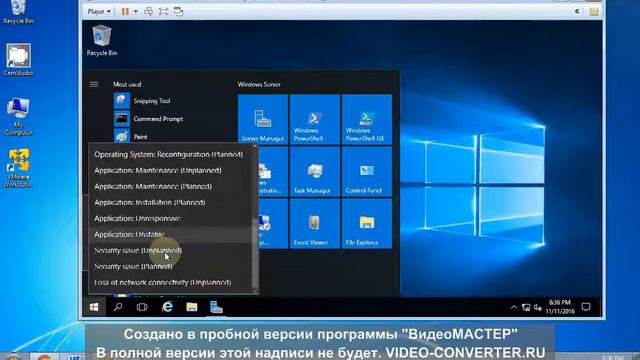Open the VMware library folder icon
Viewport: 640px width, 360px height.
pyautogui.click(x=594, y=11)
